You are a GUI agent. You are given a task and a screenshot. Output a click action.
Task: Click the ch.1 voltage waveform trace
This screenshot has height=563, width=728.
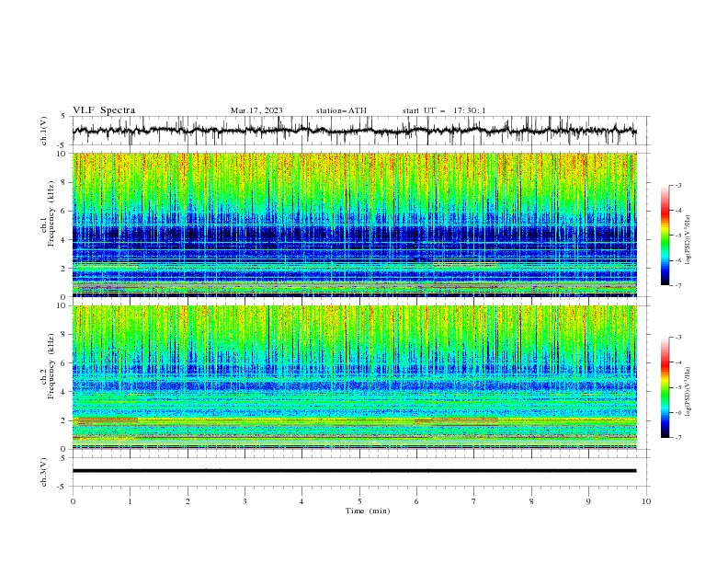[354, 131]
